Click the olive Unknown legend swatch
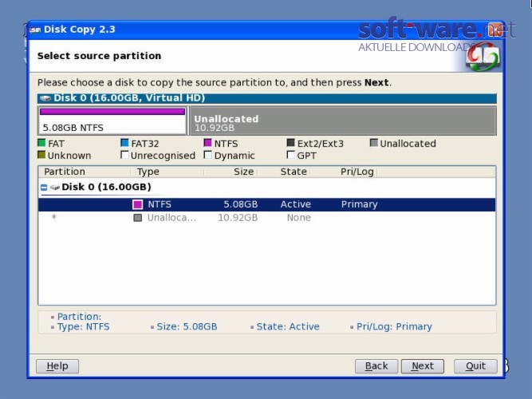The height and width of the screenshot is (399, 532). (41, 155)
